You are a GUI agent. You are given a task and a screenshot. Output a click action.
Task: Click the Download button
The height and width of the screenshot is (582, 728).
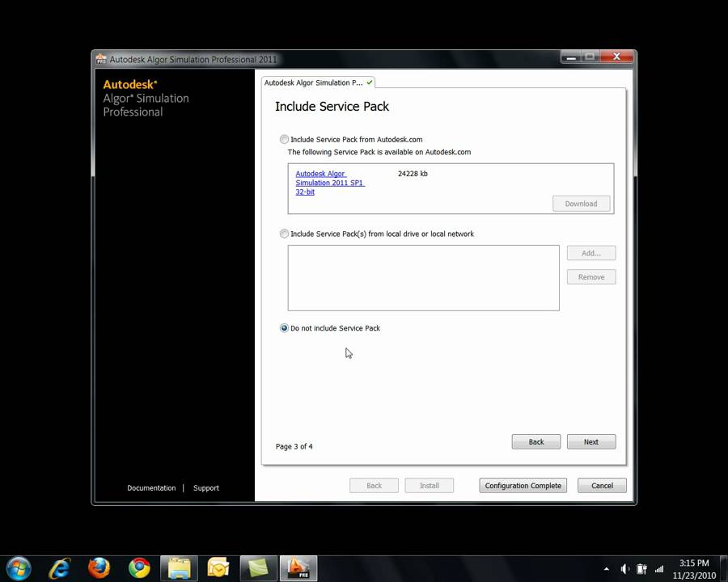tap(581, 204)
